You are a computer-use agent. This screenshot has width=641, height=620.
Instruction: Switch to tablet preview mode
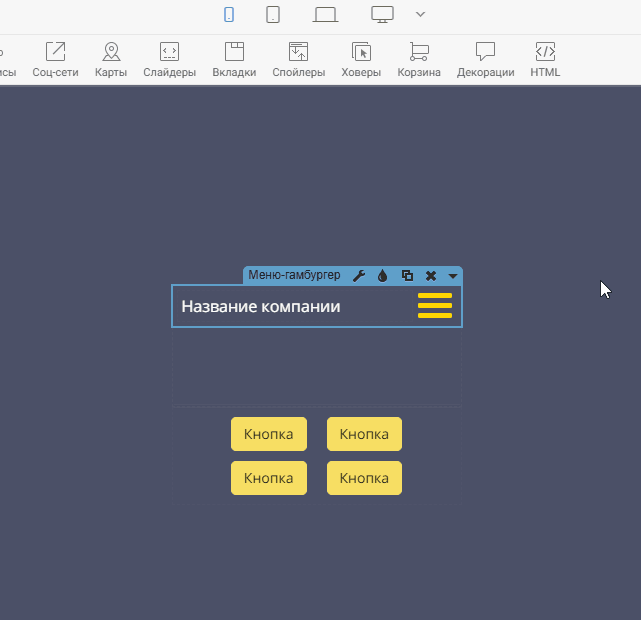click(x=272, y=14)
